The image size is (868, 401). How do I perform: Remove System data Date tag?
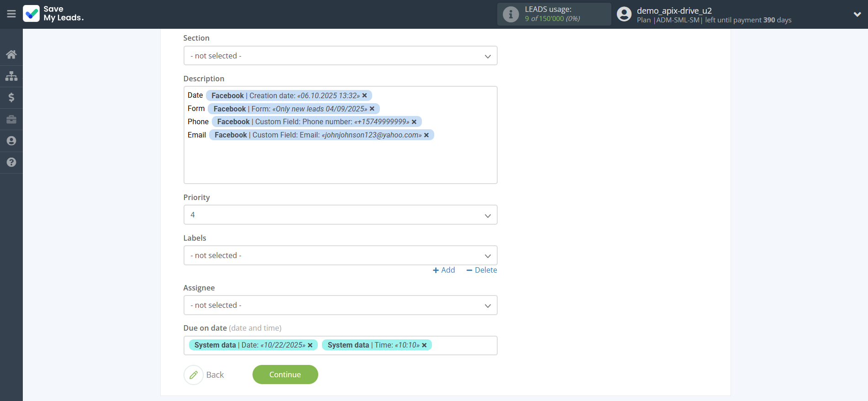pyautogui.click(x=310, y=345)
